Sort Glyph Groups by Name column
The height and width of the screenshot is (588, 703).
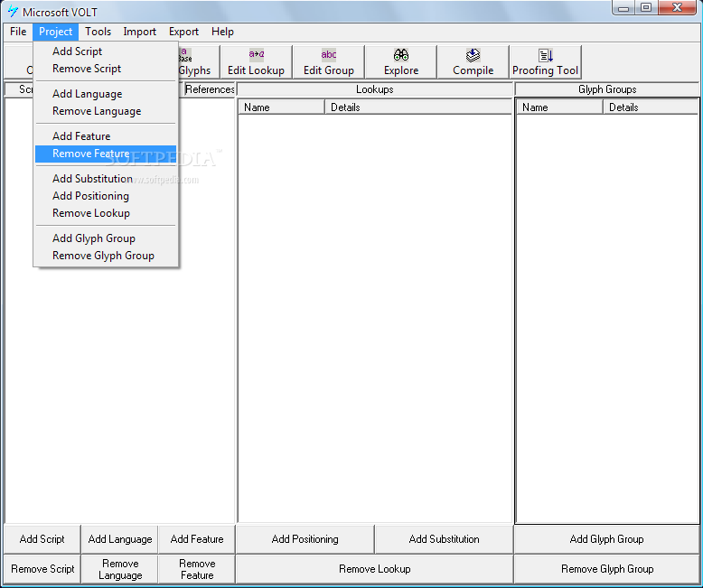[x=559, y=107]
